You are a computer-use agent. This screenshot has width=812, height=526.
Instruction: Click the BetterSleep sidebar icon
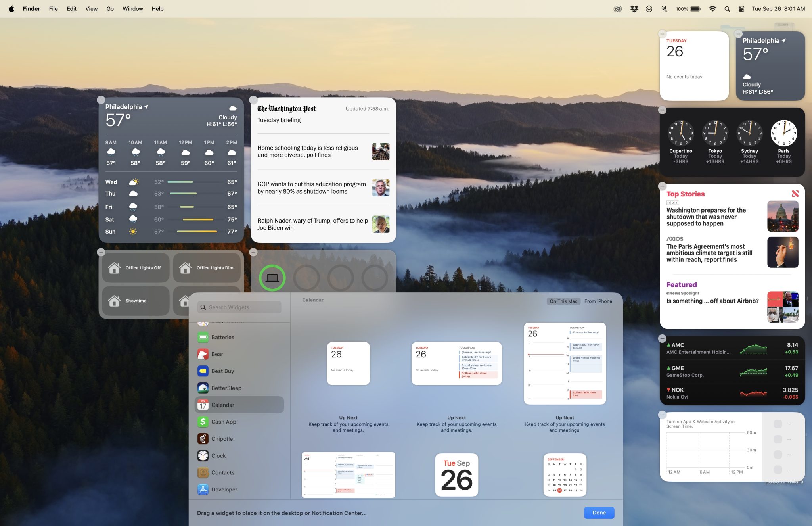pyautogui.click(x=203, y=388)
